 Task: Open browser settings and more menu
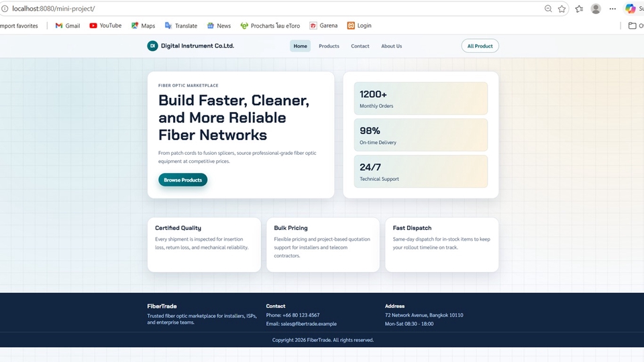click(x=612, y=9)
